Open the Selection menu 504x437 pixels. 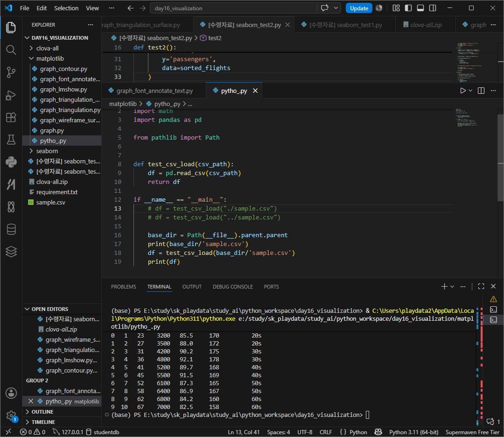(x=66, y=8)
